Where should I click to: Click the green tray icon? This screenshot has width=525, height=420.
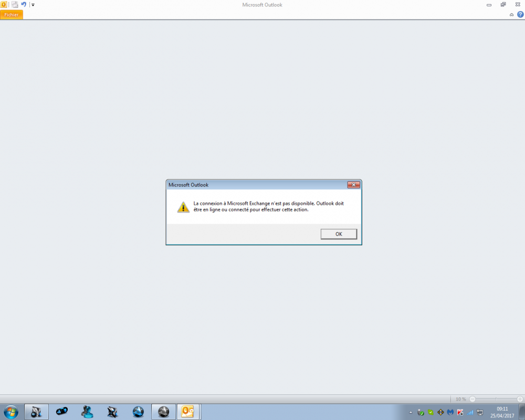pyautogui.click(x=430, y=412)
